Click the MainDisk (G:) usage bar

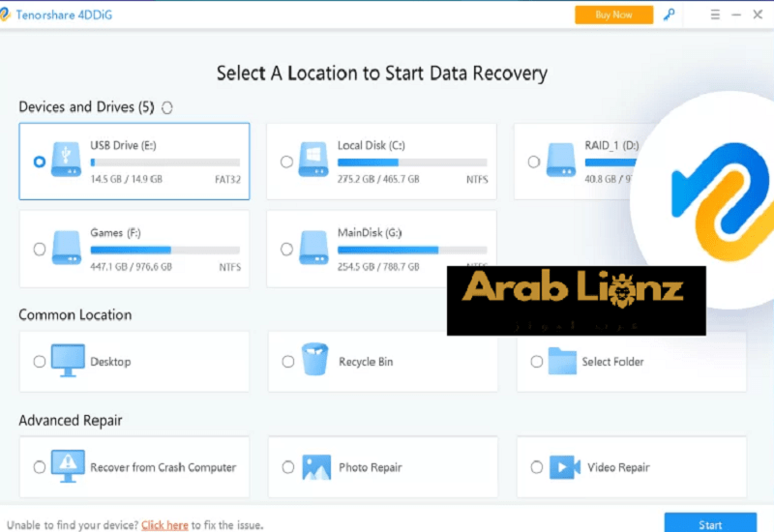point(412,251)
